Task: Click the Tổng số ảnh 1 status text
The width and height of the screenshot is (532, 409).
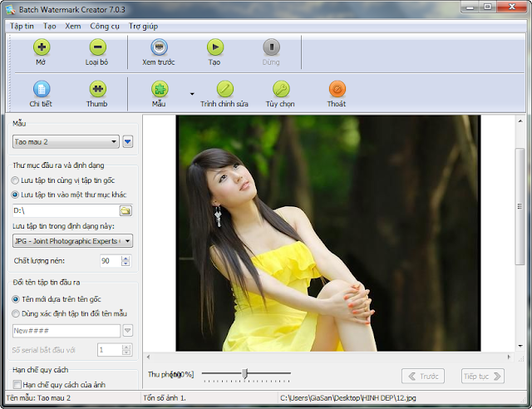Action: pos(165,398)
